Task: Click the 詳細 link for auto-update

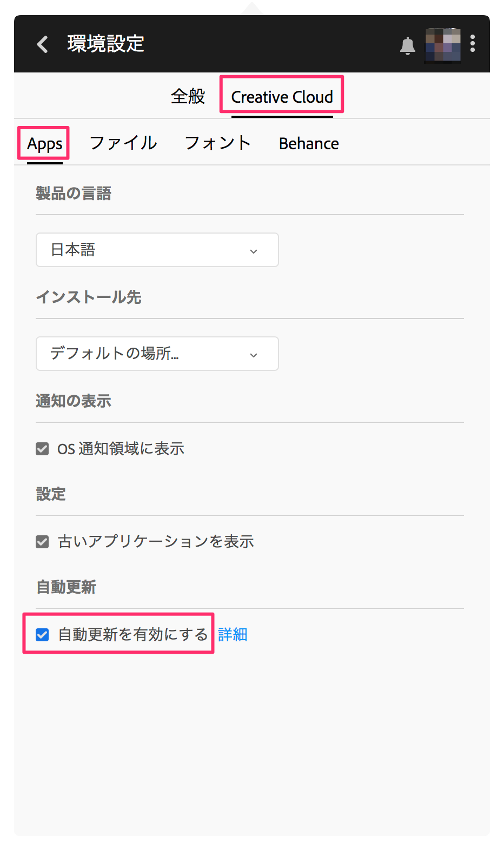Action: pos(233,635)
